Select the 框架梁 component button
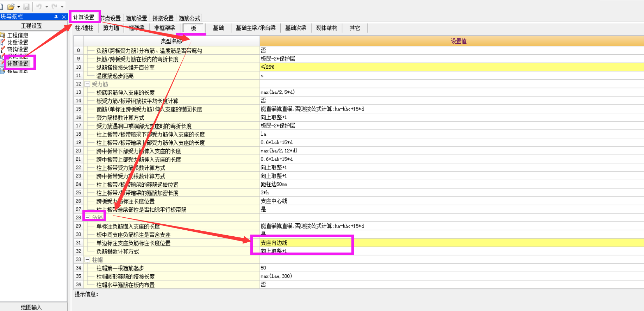 [x=137, y=28]
